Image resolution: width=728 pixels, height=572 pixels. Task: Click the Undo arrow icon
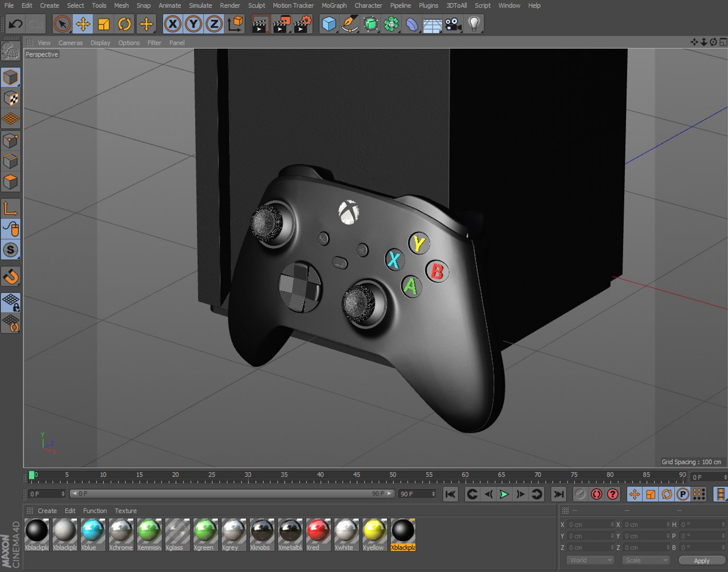15,24
